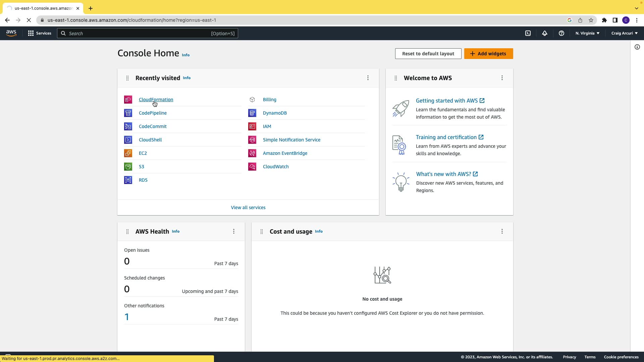The height and width of the screenshot is (362, 644).
Task: Bookmark this page with the star icon
Action: (591, 20)
